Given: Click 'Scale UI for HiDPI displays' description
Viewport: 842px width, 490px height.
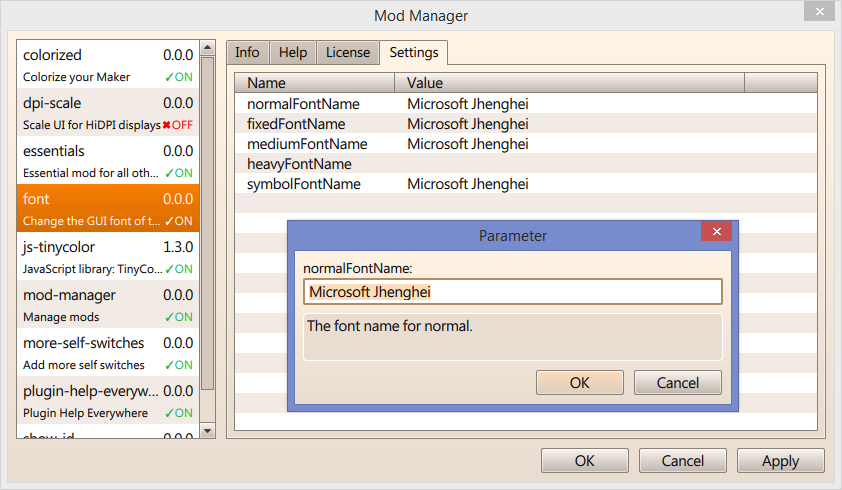Looking at the screenshot, I should pos(92,125).
